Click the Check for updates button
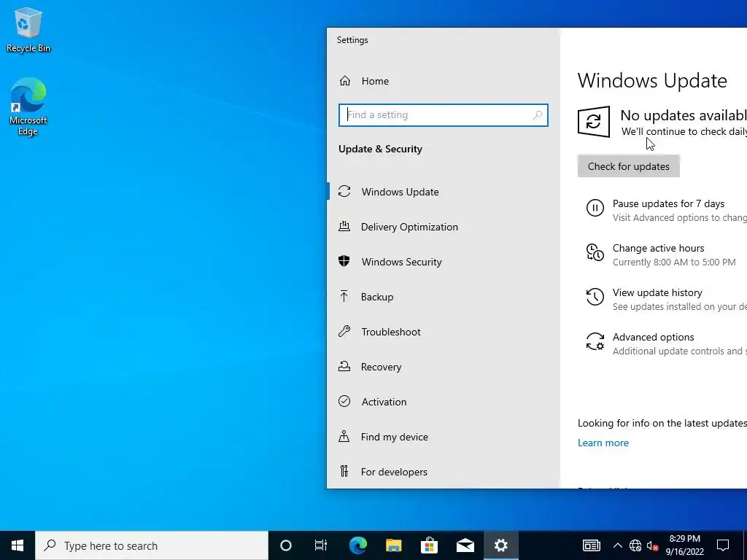The width and height of the screenshot is (747, 560). tap(628, 166)
